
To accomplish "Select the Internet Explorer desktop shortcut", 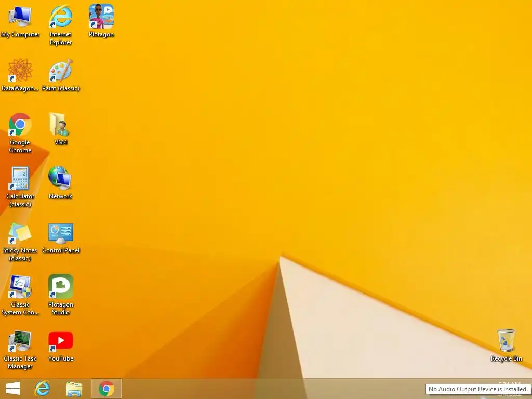I will (x=61, y=25).
